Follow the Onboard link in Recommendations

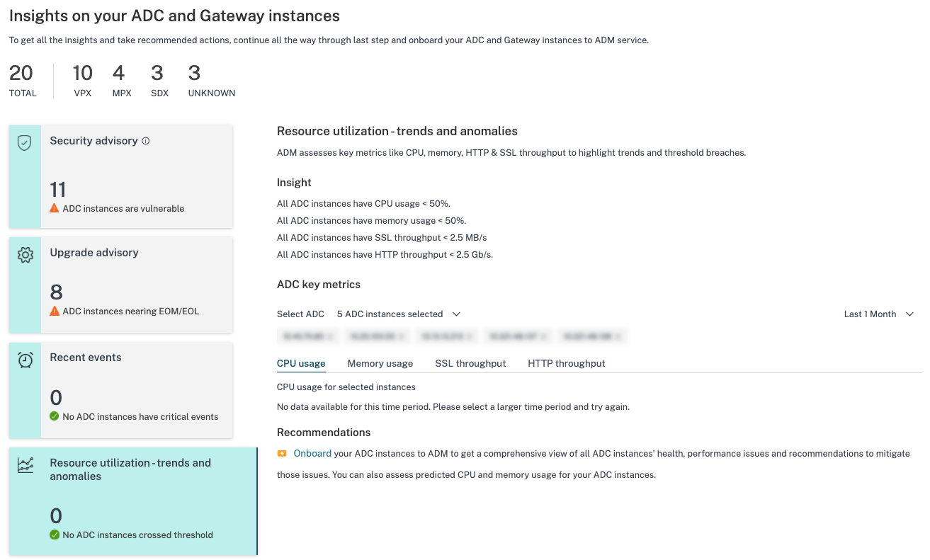click(312, 453)
